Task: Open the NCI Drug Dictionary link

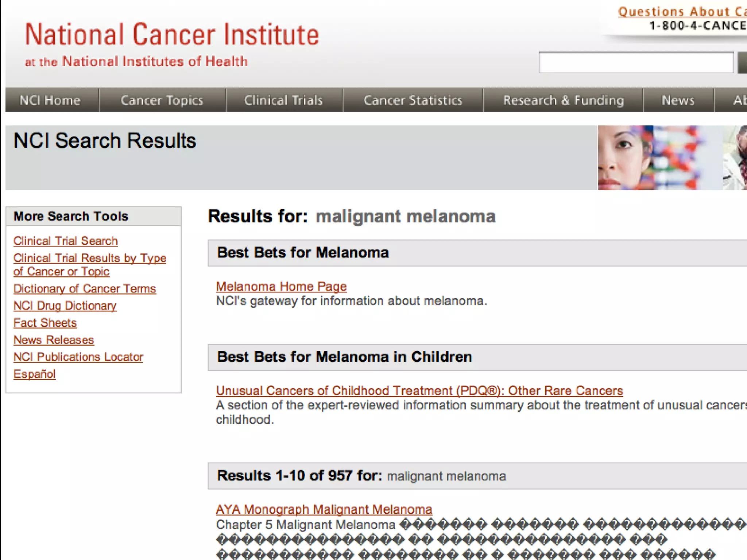Action: coord(65,306)
